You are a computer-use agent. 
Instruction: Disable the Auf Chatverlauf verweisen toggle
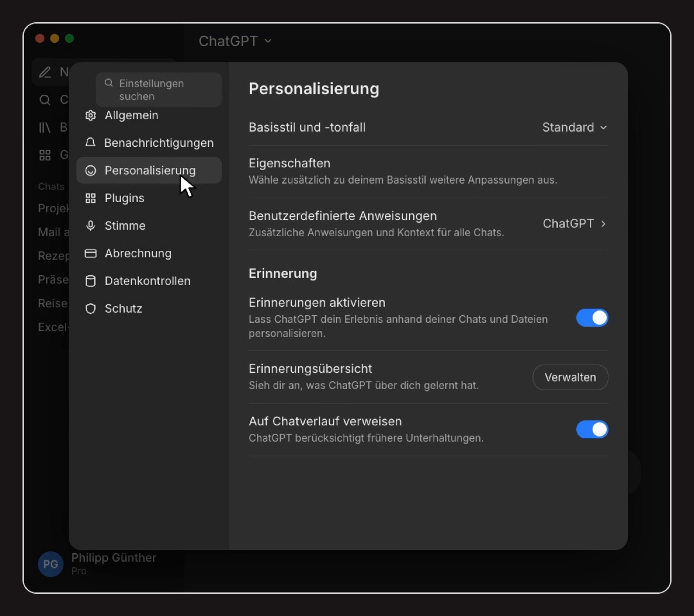[x=592, y=430]
